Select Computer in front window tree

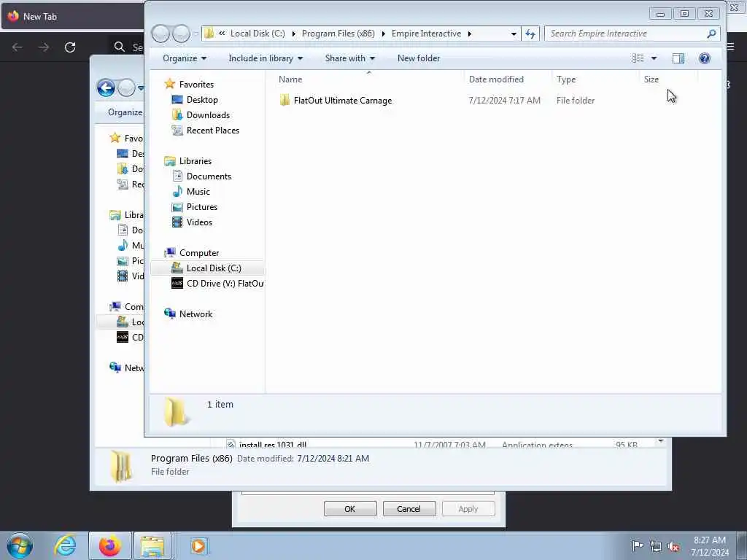(x=198, y=253)
